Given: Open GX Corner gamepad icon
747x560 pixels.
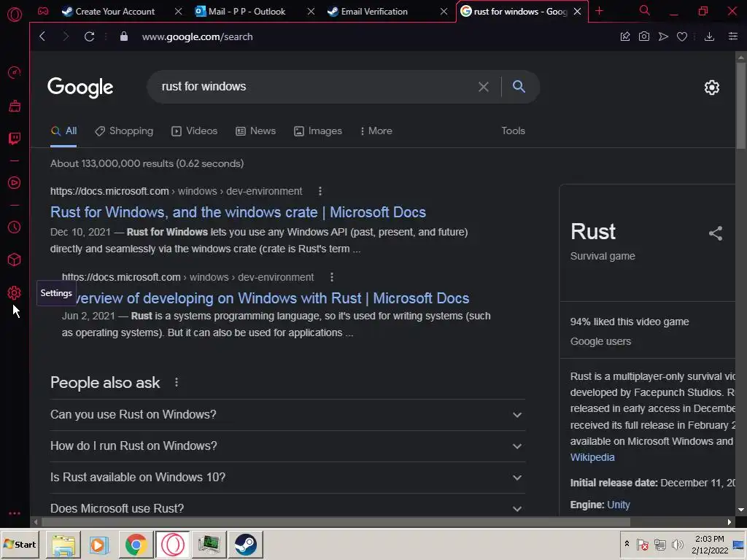Looking at the screenshot, I should click(43, 11).
